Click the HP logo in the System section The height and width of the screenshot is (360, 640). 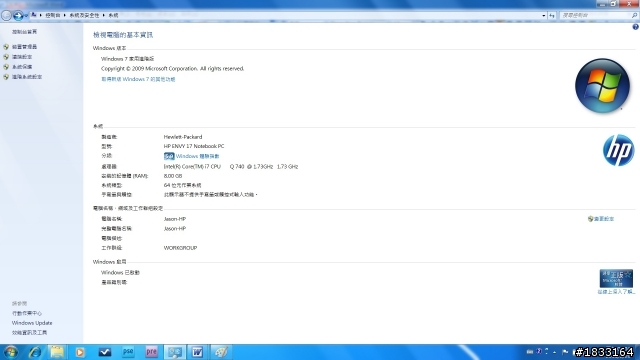click(x=618, y=150)
